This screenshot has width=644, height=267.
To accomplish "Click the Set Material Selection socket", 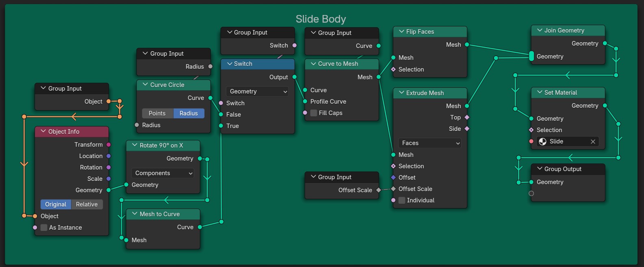I will (531, 130).
